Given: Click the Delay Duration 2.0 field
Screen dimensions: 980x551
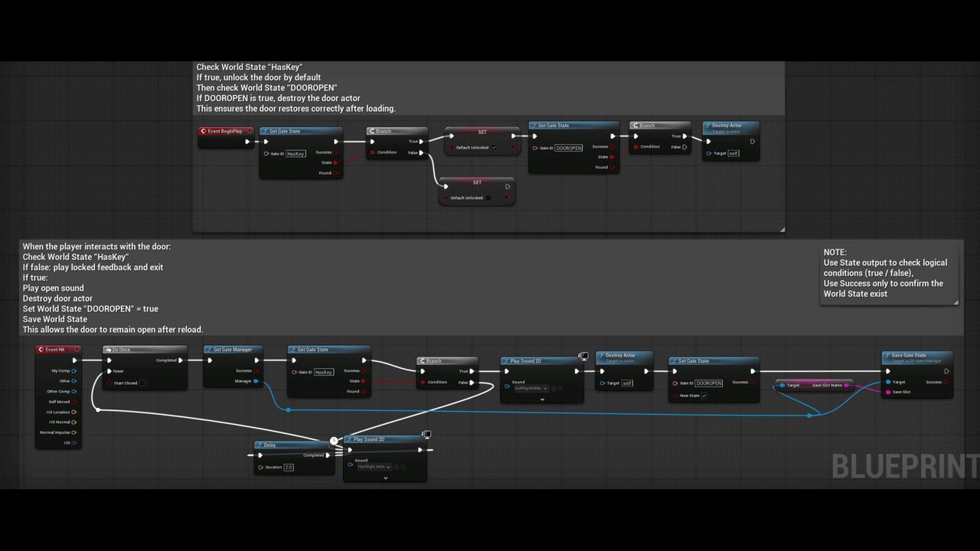Looking at the screenshot, I should tap(289, 467).
